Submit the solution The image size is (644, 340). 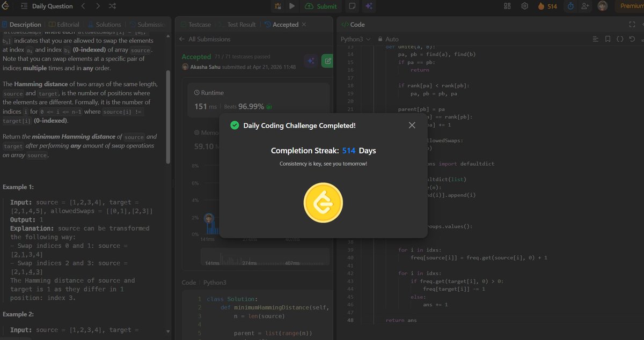[x=321, y=6]
